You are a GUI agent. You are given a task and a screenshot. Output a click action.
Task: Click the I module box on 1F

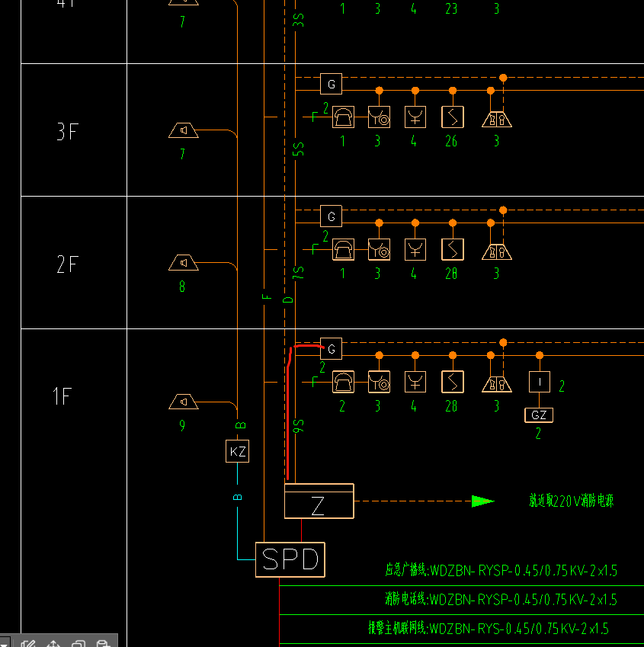(540, 382)
